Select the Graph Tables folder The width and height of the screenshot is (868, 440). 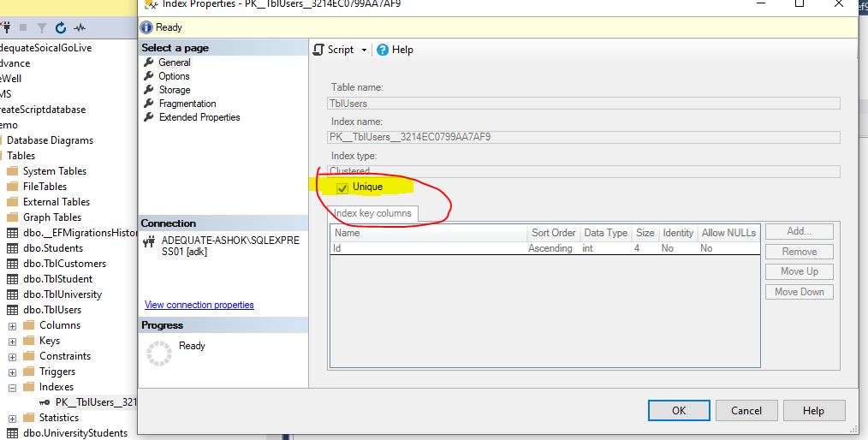(x=52, y=217)
